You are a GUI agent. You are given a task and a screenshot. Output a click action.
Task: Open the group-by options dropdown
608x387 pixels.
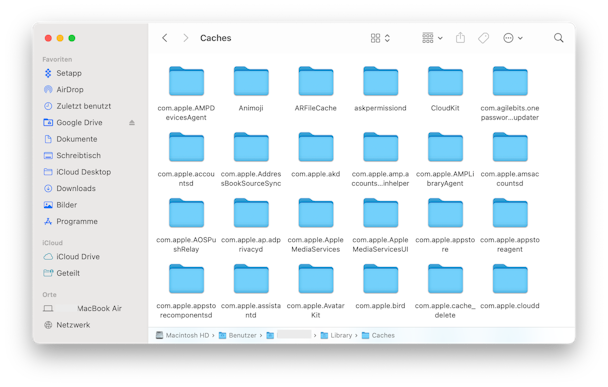pos(432,38)
